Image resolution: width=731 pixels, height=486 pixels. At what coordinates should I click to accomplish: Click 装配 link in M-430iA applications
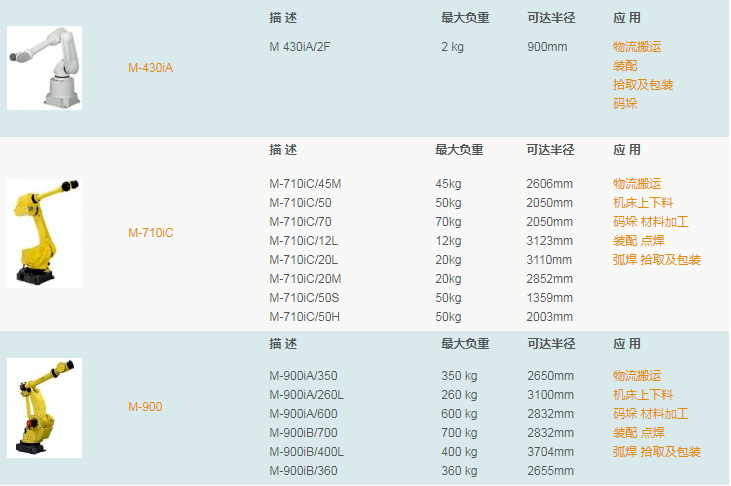point(625,66)
